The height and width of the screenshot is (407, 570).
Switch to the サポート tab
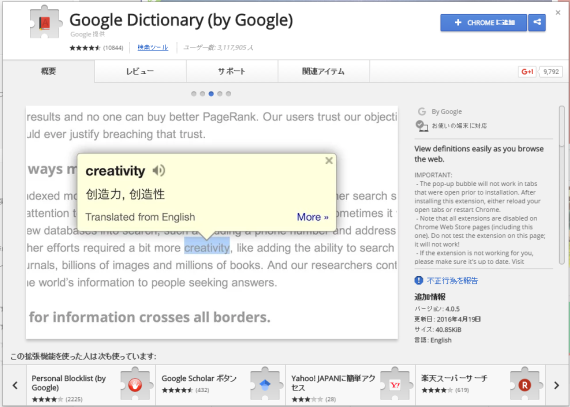tap(232, 71)
